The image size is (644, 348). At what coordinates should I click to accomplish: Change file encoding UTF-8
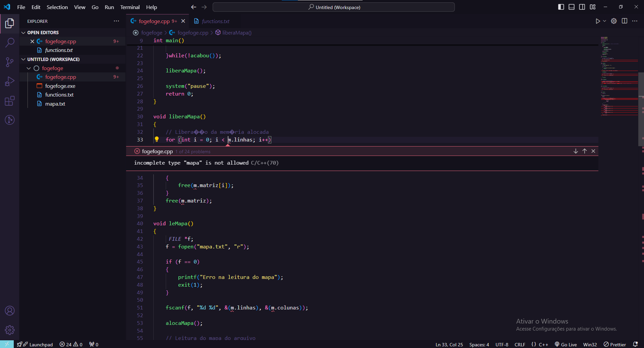click(x=502, y=344)
